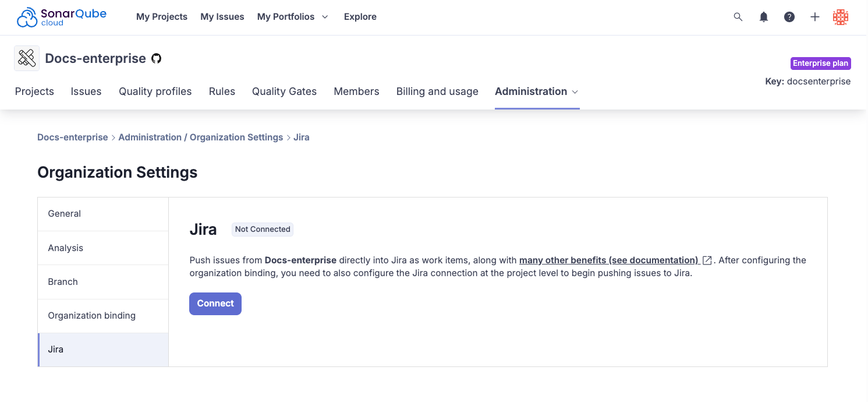868x402 pixels.
Task: Open the Billing and usage tab
Action: click(437, 91)
